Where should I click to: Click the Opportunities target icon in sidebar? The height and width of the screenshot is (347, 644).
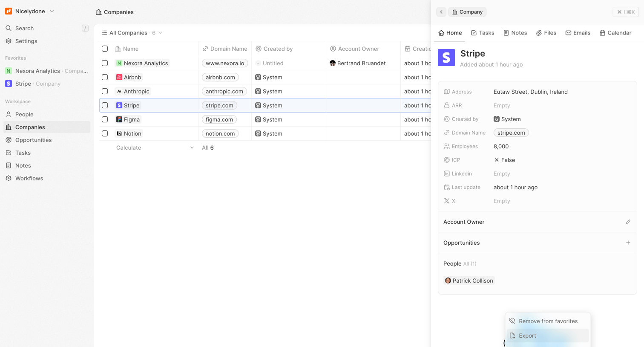pyautogui.click(x=9, y=140)
